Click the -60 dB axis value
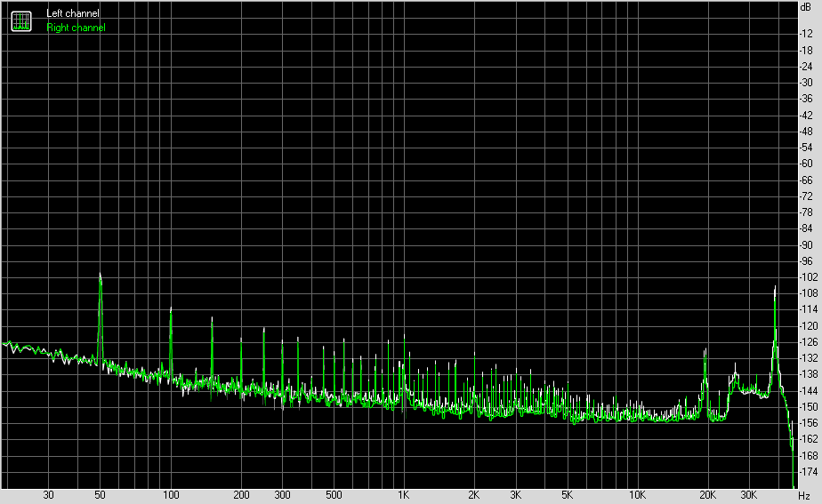The image size is (822, 504). click(x=806, y=164)
